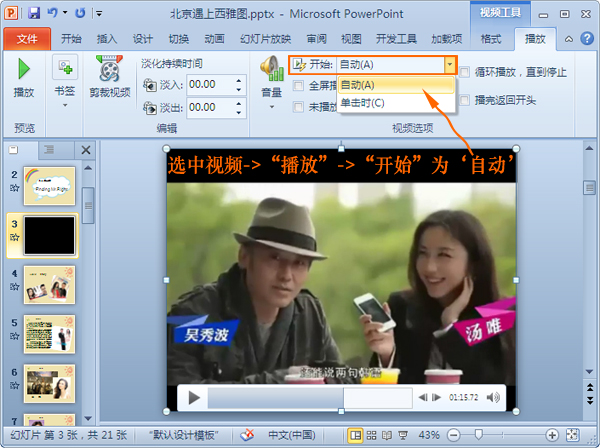Click 中文(中国) language in status bar
This screenshot has height=448, width=600.
(292, 435)
